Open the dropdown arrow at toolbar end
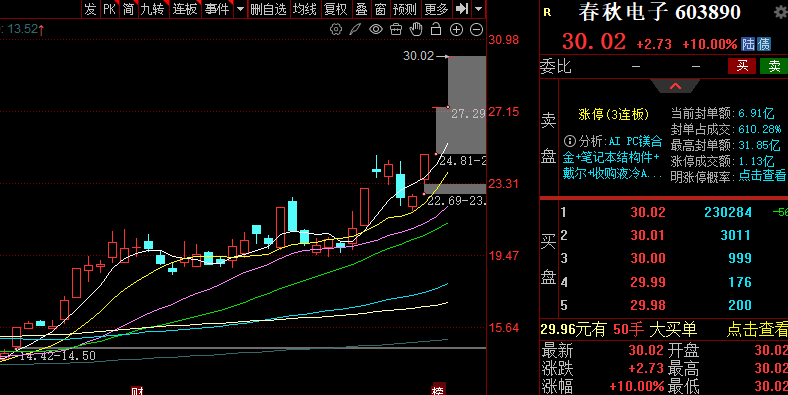Viewport: 788px width, 395px height. point(478,9)
